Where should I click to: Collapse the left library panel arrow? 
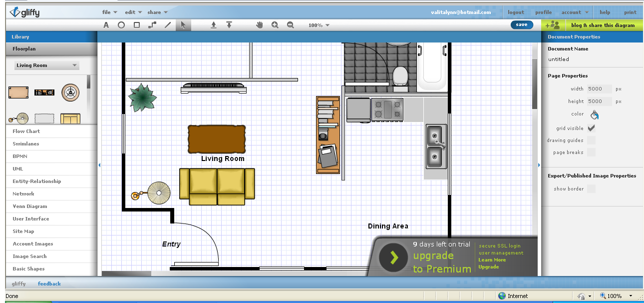pyautogui.click(x=99, y=164)
